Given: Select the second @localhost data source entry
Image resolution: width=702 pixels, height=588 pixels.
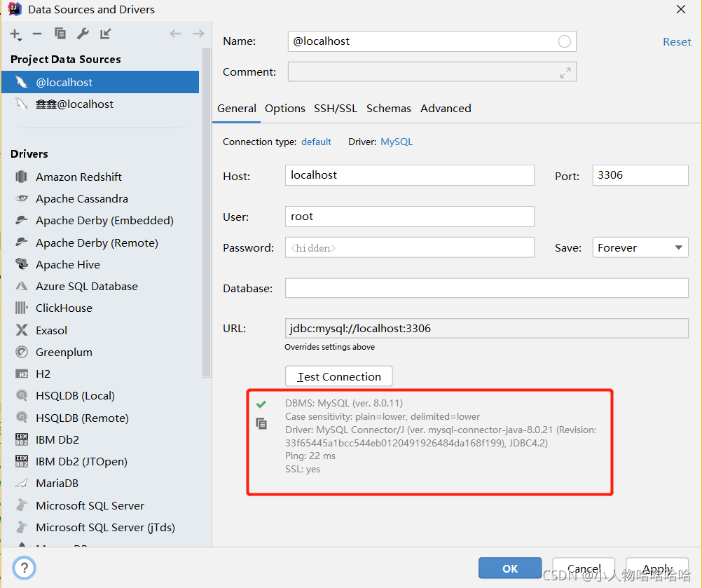Looking at the screenshot, I should pos(100,104).
